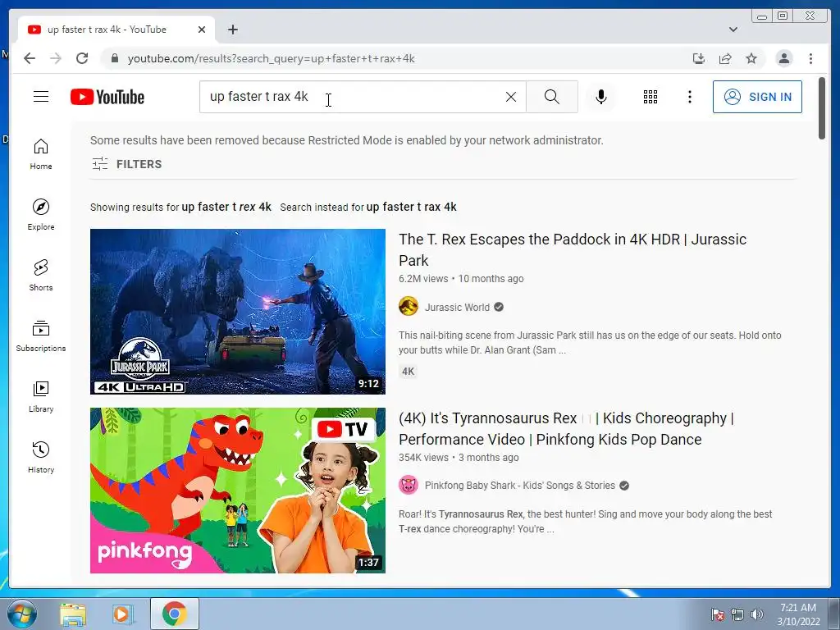
Task: Click '354K views • 3 months ago' text
Action: (459, 458)
